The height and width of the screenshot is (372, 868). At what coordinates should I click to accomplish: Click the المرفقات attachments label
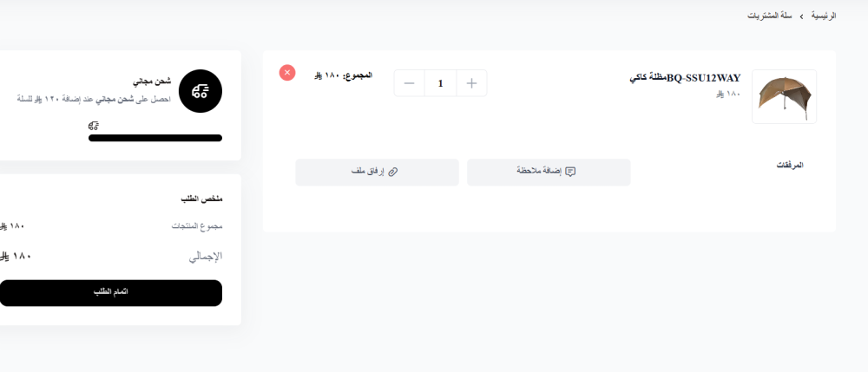click(789, 165)
